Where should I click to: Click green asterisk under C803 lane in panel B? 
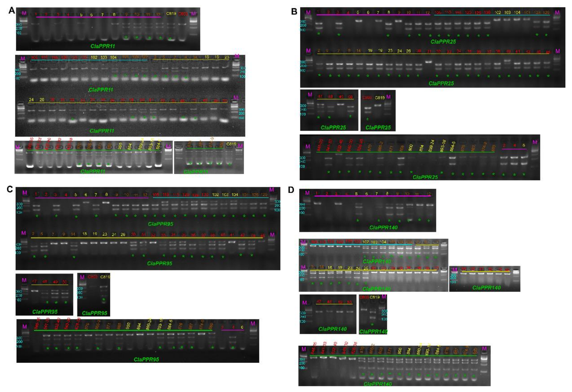click(367, 119)
